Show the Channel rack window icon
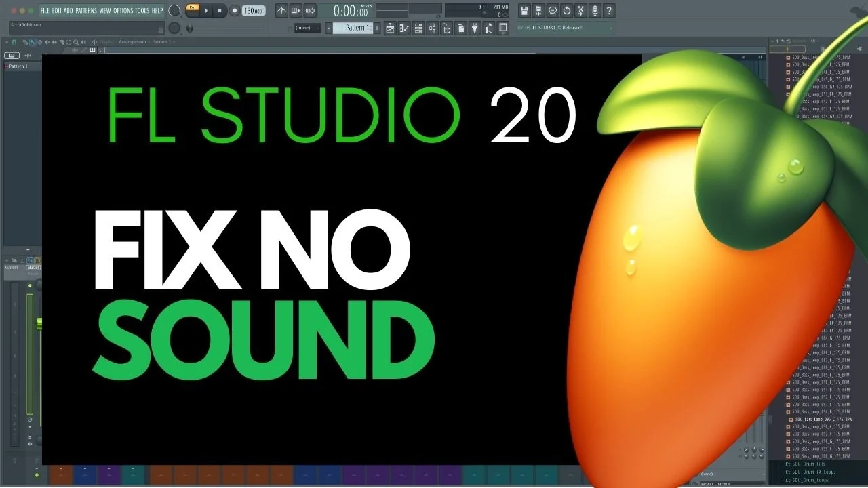This screenshot has width=868, height=488. pyautogui.click(x=418, y=28)
